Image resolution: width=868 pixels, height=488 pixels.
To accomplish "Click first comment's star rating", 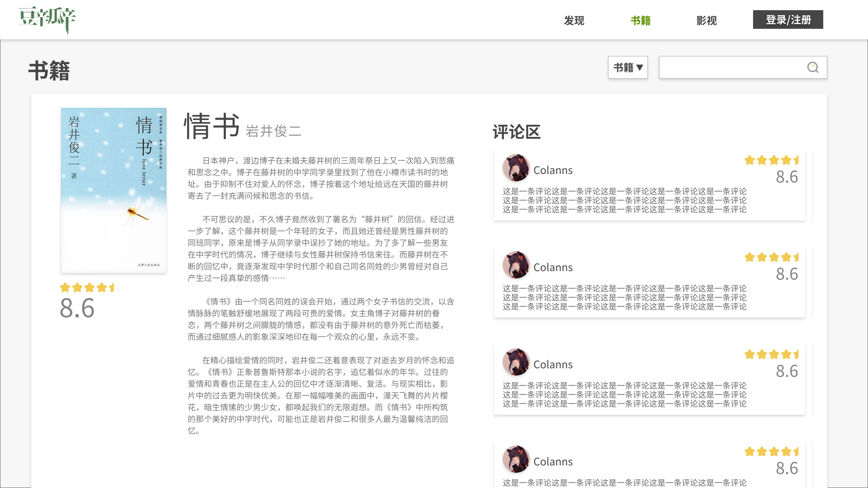I will [771, 160].
